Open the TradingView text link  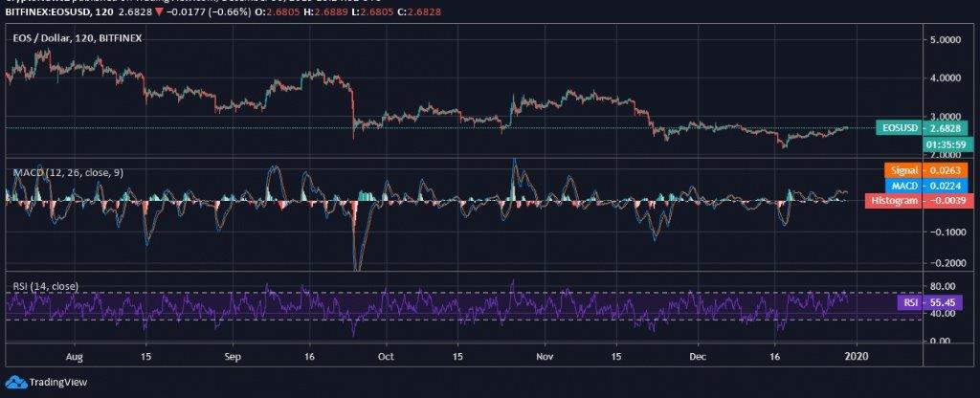point(56,382)
